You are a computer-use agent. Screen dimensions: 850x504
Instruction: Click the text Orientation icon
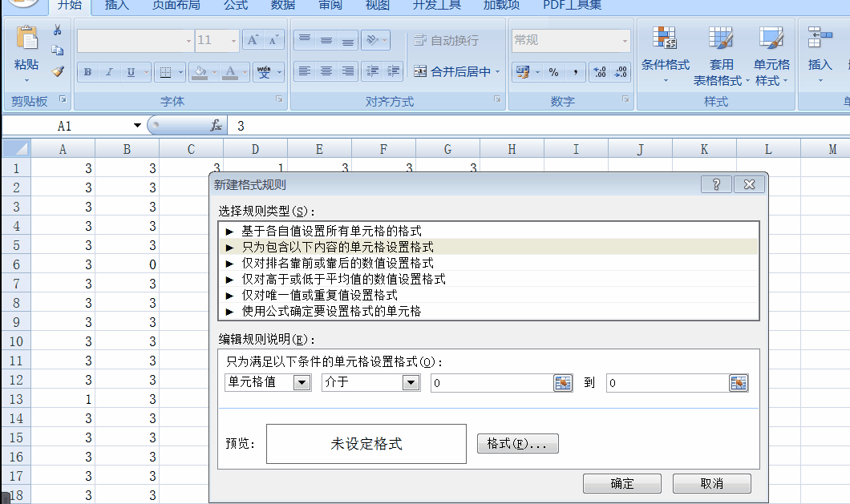pyautogui.click(x=372, y=39)
